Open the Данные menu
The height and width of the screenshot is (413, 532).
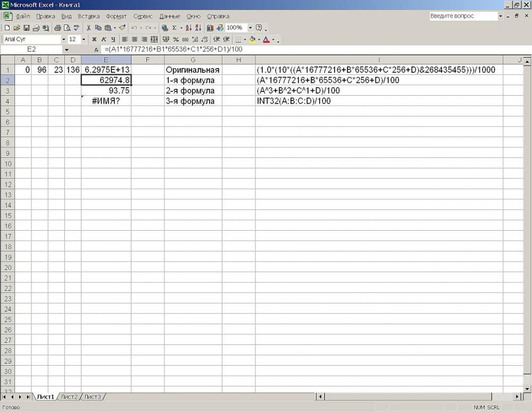click(x=170, y=16)
